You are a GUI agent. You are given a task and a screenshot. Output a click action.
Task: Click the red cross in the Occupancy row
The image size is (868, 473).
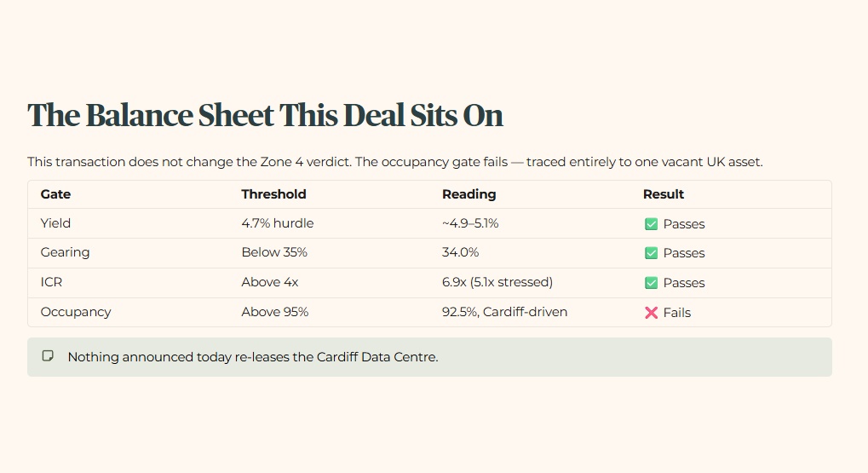coord(651,313)
